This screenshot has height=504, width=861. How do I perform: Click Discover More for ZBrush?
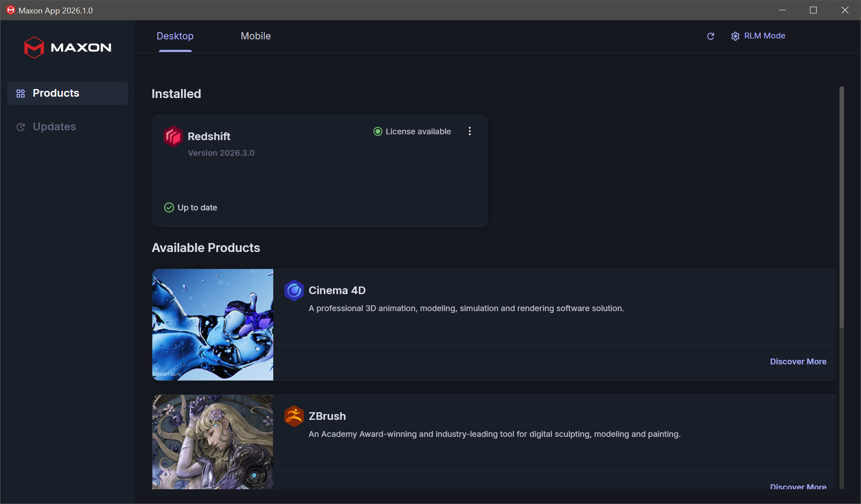click(798, 486)
